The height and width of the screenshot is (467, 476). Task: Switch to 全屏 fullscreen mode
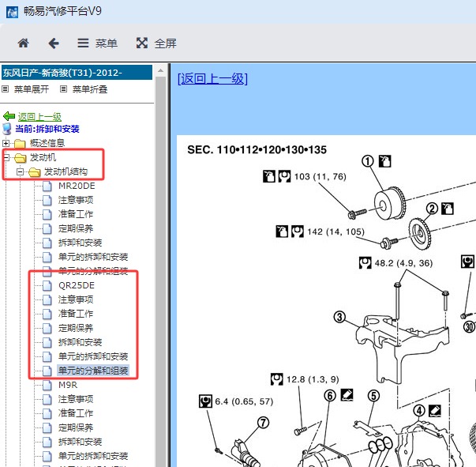(156, 43)
